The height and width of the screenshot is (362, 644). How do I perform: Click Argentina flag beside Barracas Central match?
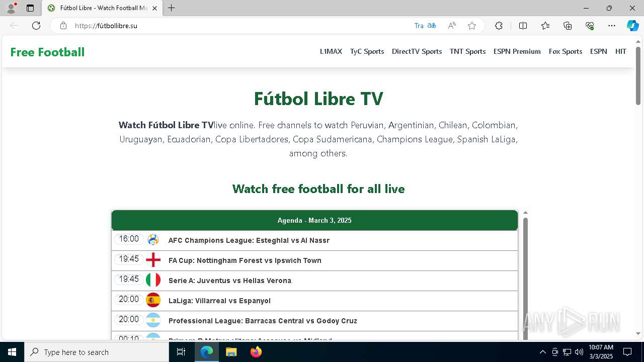click(x=153, y=320)
